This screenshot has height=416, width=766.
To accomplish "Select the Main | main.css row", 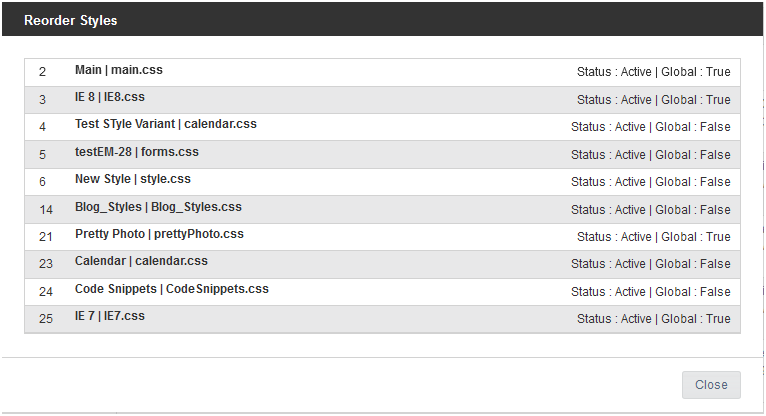I will point(119,71).
